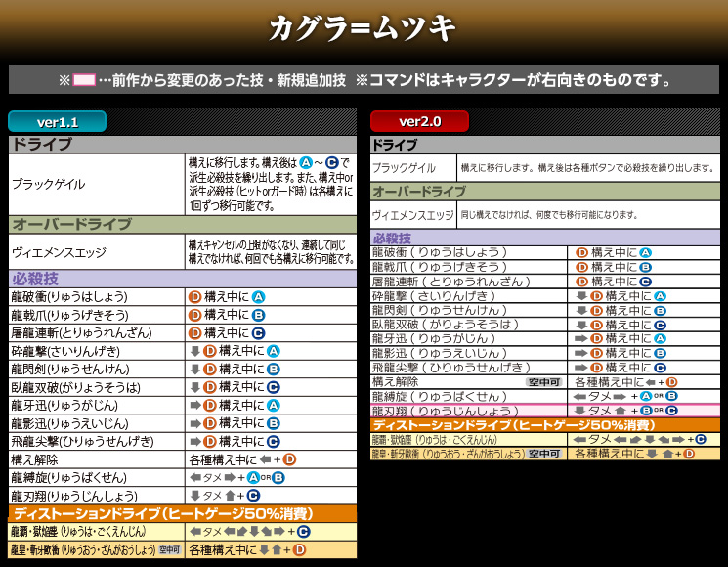This screenshot has width=728, height=567.
Task: Click the 空中可 badge in ver2.0 龍皇 row
Action: pos(544,454)
